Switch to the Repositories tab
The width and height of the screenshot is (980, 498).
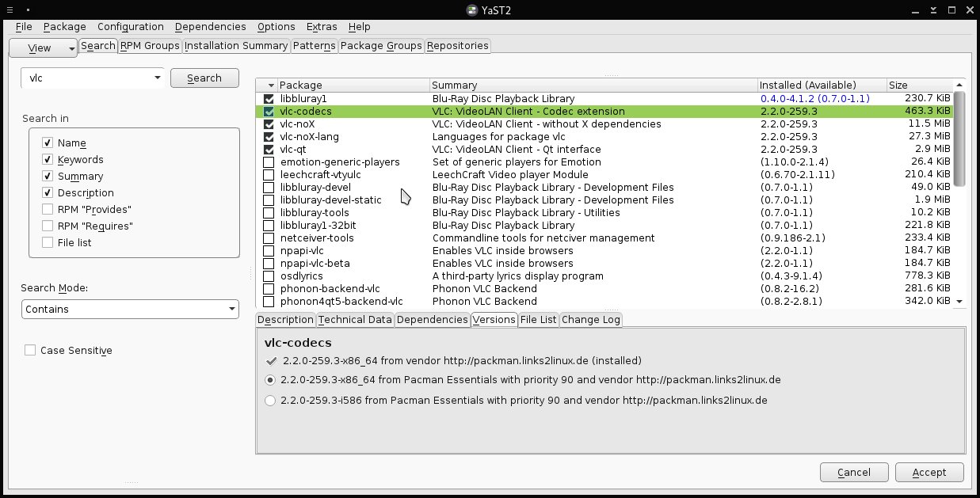[x=458, y=46]
